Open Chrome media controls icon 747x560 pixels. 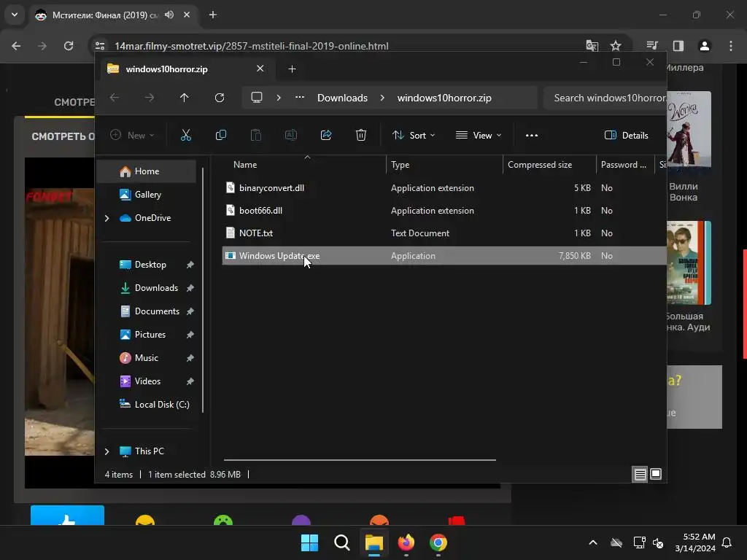[x=652, y=46]
